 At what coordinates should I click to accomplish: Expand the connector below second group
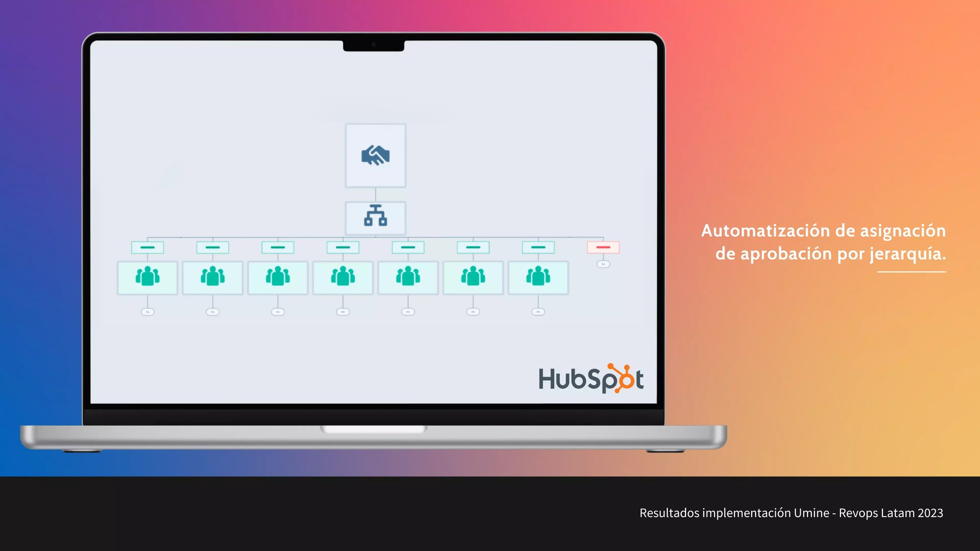click(212, 311)
